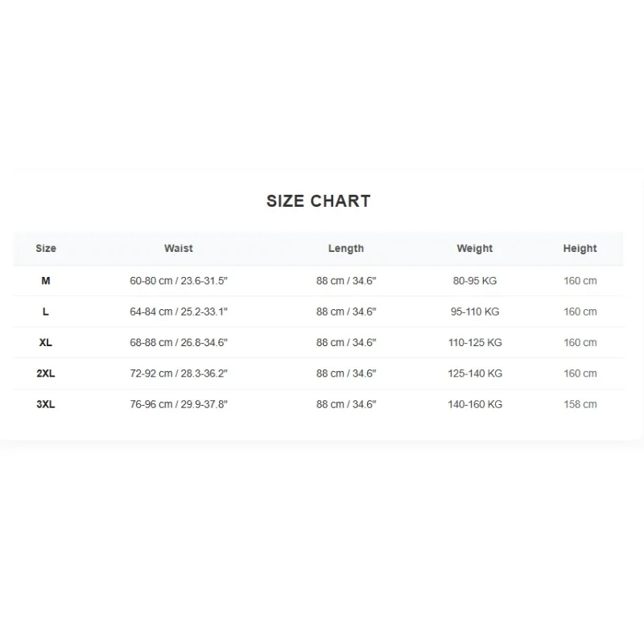Click the 110-125 KG weight cell

click(x=475, y=343)
